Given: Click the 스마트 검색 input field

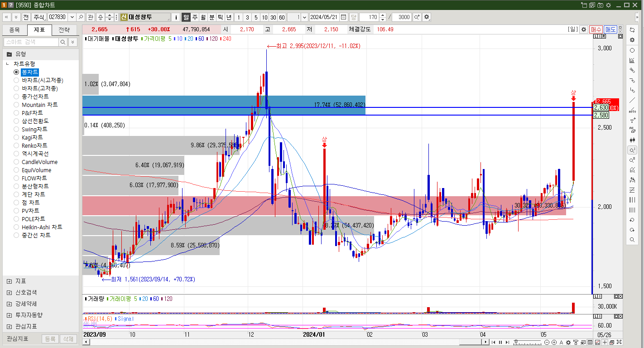Looking at the screenshot, I should (x=31, y=42).
